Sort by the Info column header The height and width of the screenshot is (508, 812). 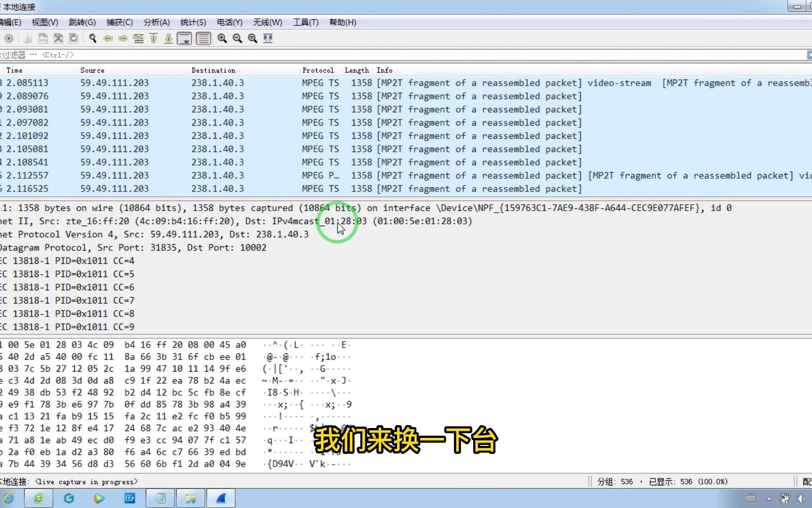[x=593, y=70]
